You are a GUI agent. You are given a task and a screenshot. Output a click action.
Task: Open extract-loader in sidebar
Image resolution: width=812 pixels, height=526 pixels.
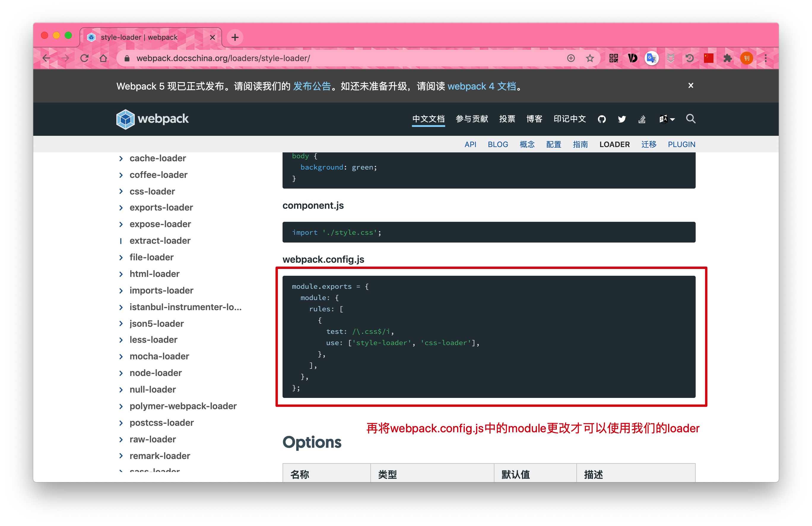[160, 241]
